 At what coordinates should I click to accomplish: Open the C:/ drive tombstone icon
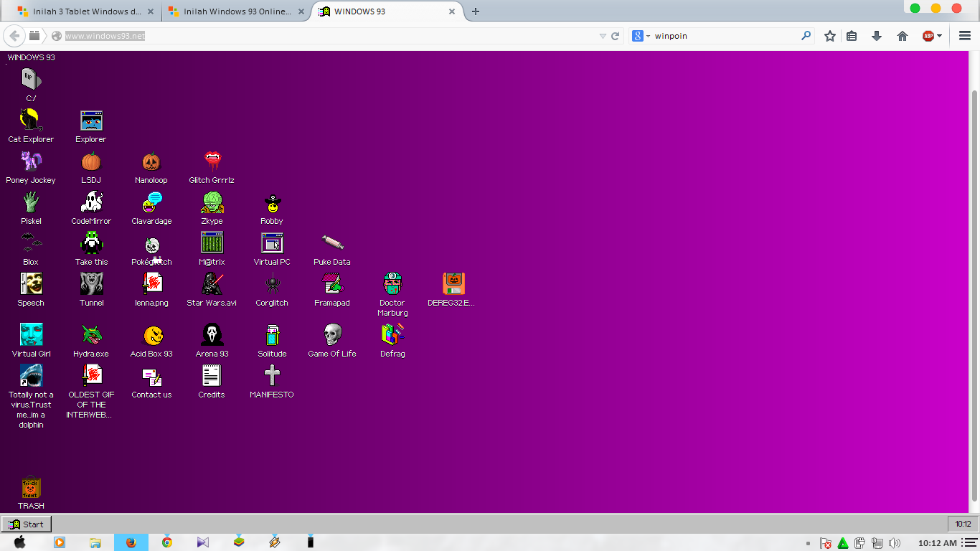(31, 79)
